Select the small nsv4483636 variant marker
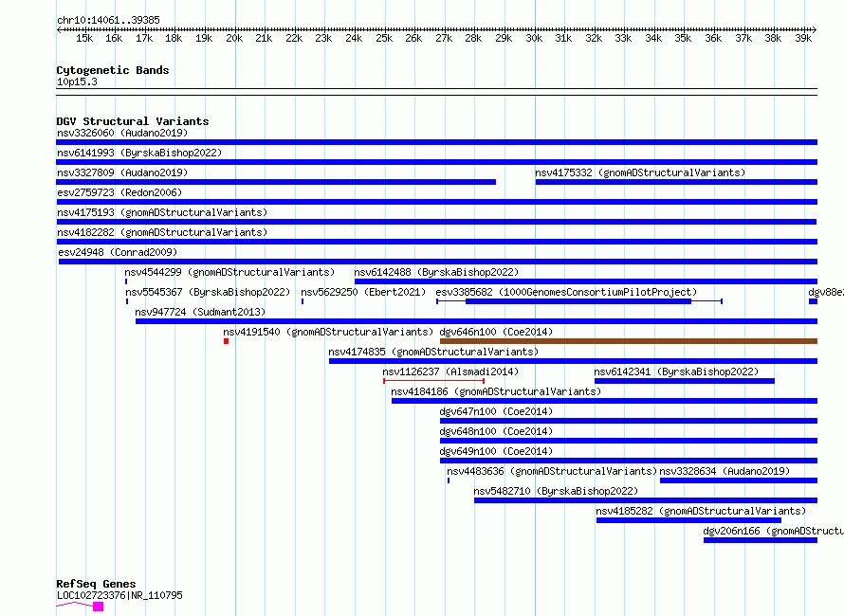This screenshot has height=616, width=844. pyautogui.click(x=449, y=480)
